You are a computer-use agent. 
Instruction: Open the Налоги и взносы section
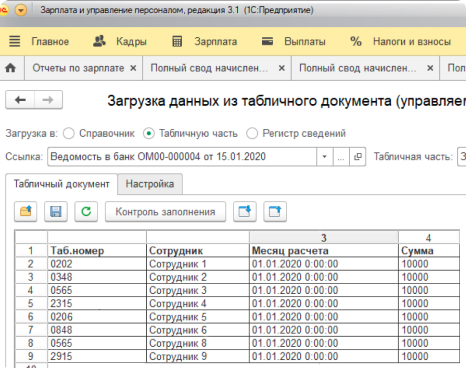(412, 41)
